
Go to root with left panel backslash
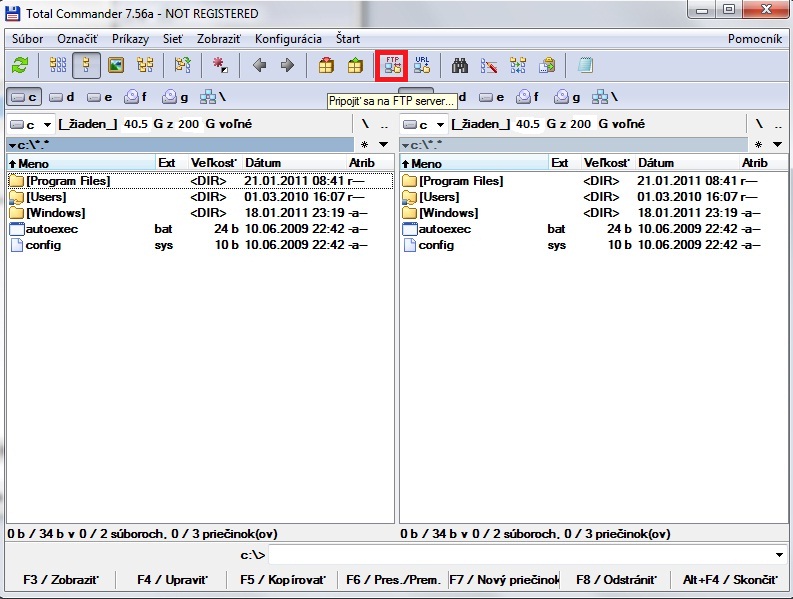pyautogui.click(x=365, y=124)
